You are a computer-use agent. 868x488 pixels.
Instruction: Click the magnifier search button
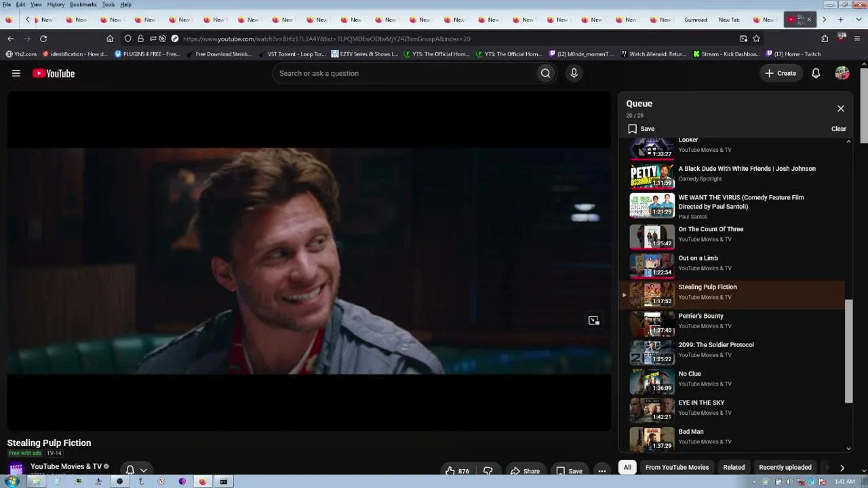point(545,73)
